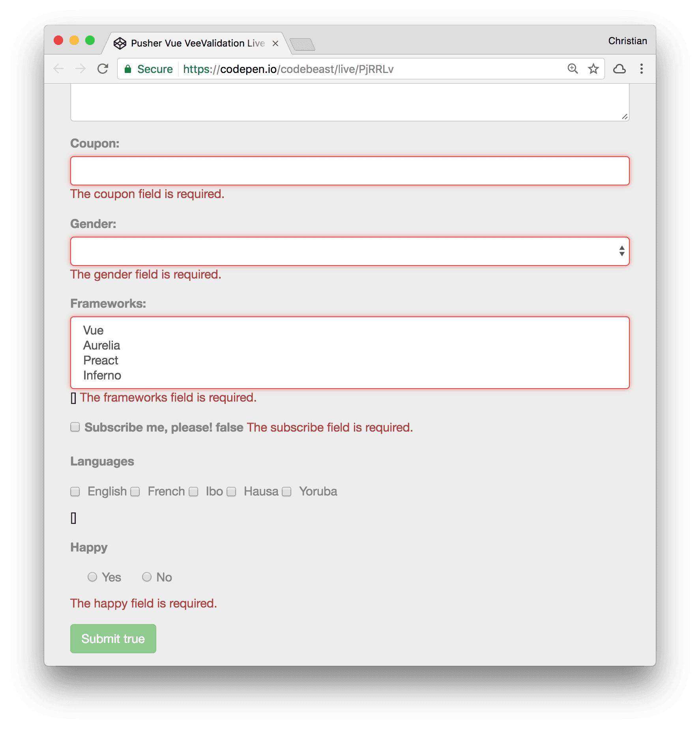This screenshot has height=729, width=700.
Task: Click the CodePen logo on the browser tab
Action: click(x=121, y=43)
